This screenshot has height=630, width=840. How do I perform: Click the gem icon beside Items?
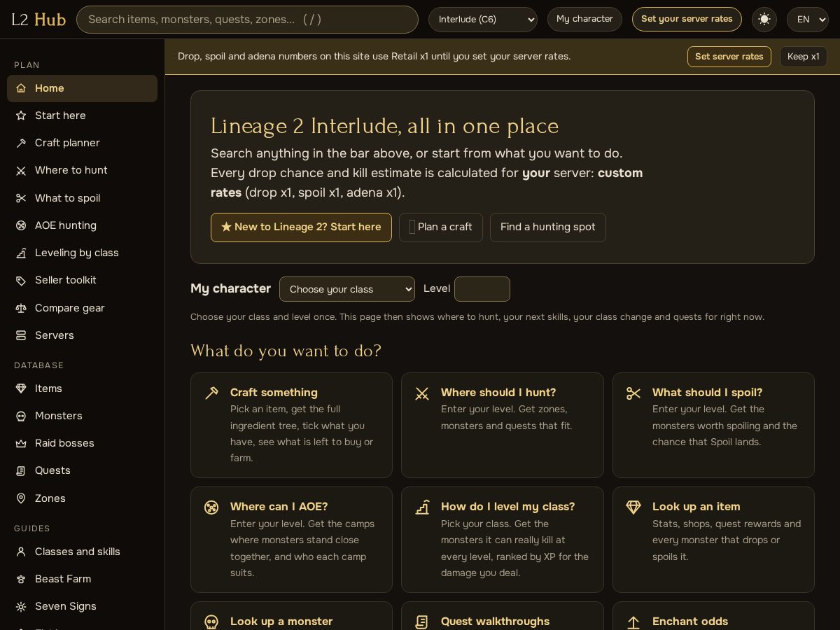(x=21, y=388)
